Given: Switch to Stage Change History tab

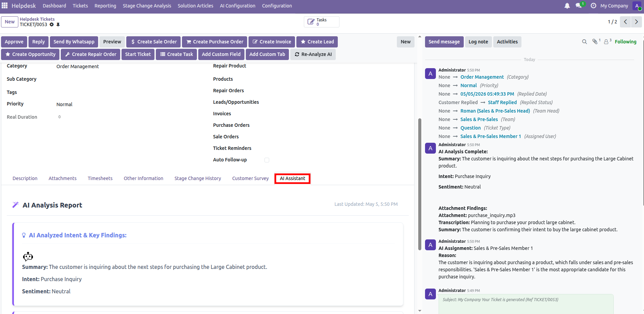Looking at the screenshot, I should click(198, 178).
